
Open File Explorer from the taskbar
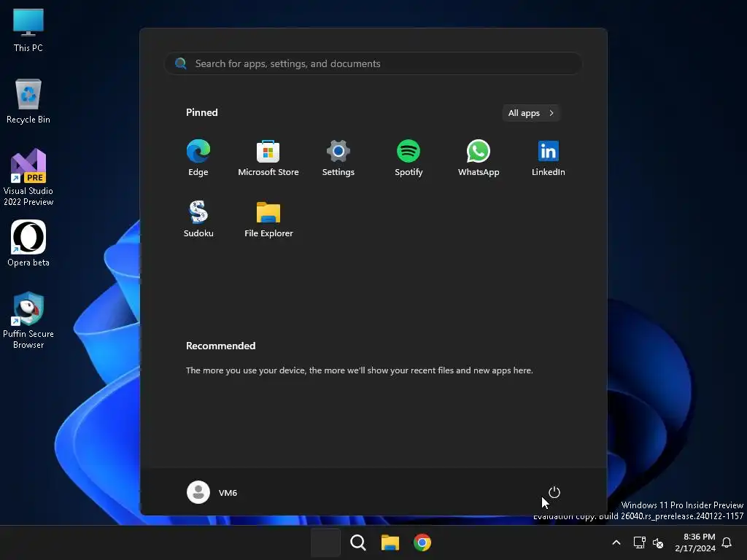pyautogui.click(x=390, y=542)
